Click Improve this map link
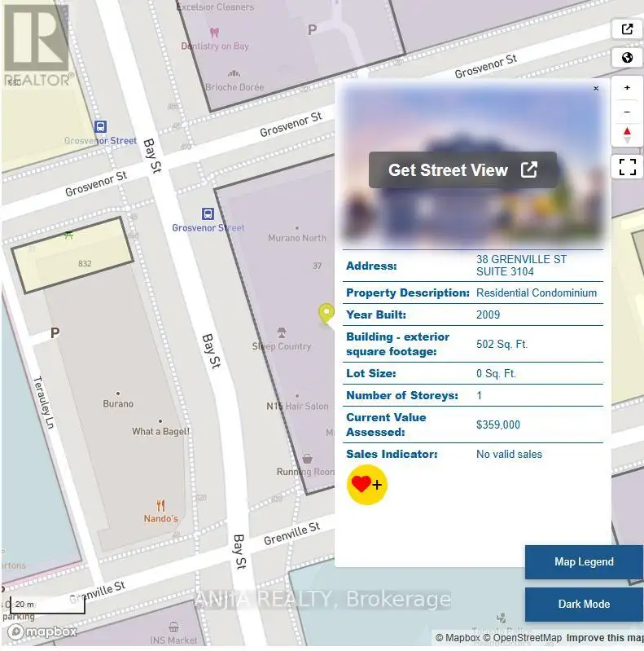Image resolution: width=644 pixels, height=651 pixels. coord(605,638)
